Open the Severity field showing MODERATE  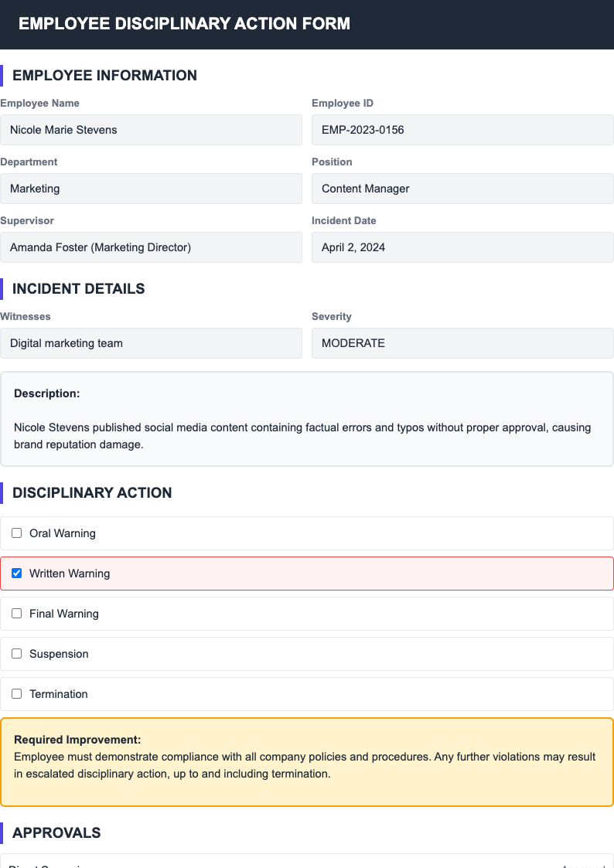coord(462,343)
